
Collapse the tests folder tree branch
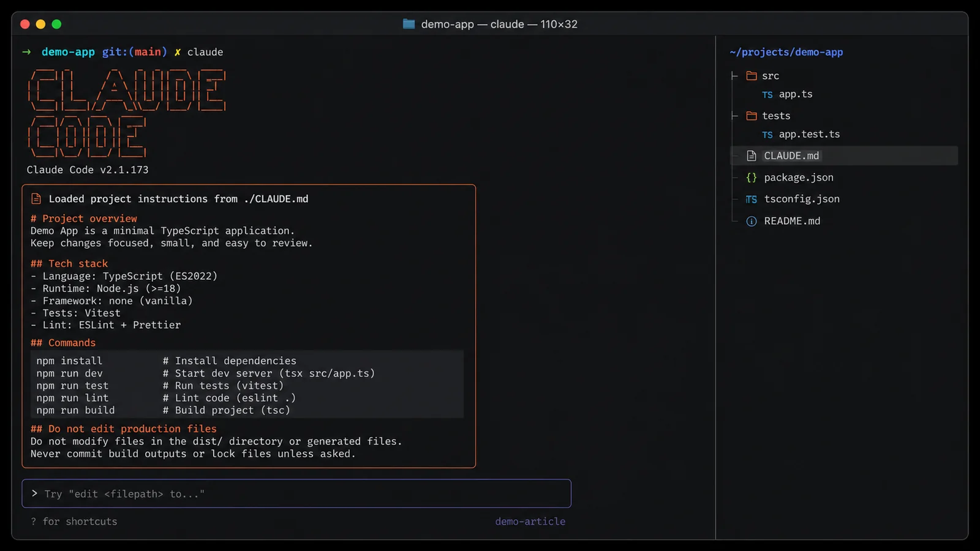[x=734, y=116]
